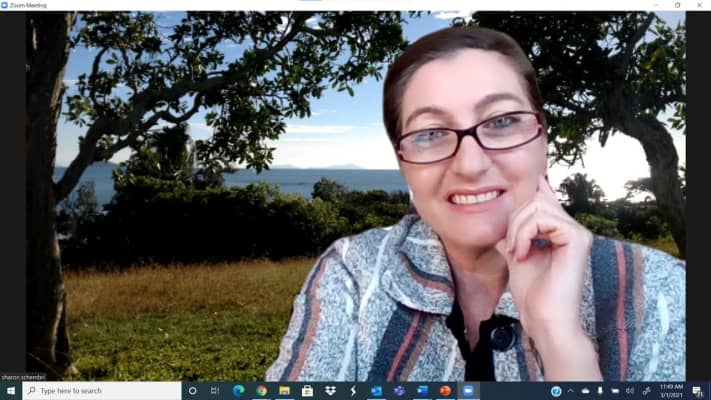Expand the hidden system tray icons
711x400 pixels.
570,391
